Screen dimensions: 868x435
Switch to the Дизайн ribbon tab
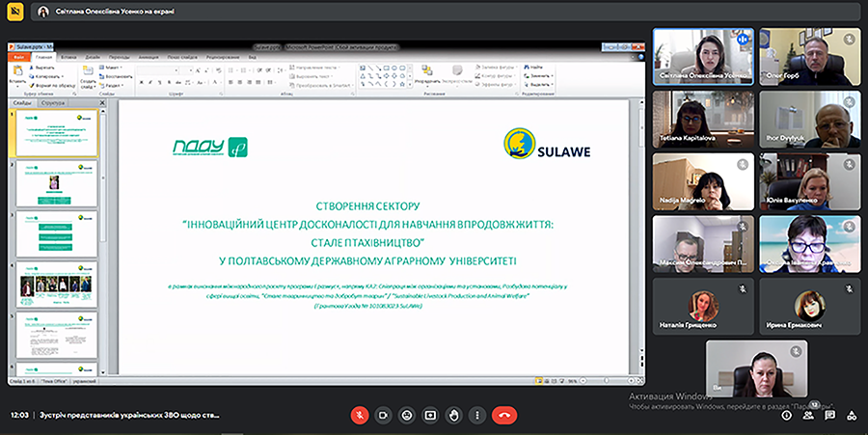coord(93,57)
